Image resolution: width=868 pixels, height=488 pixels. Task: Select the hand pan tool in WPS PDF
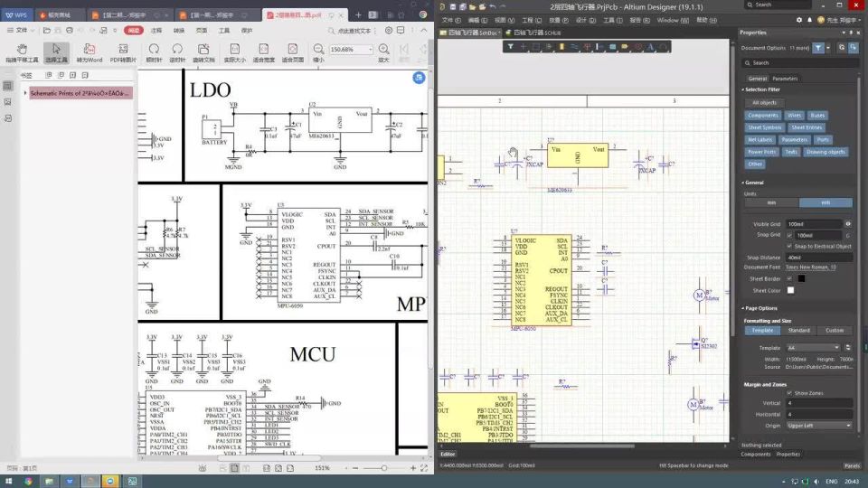22,52
